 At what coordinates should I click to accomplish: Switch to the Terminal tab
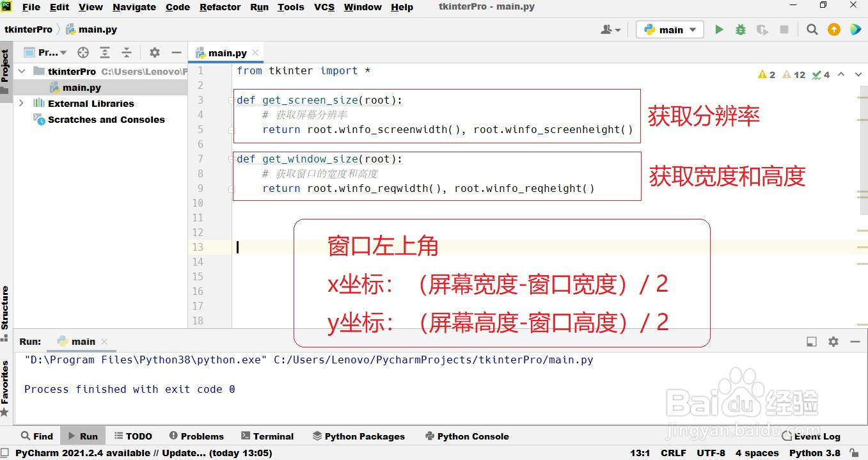pos(268,436)
